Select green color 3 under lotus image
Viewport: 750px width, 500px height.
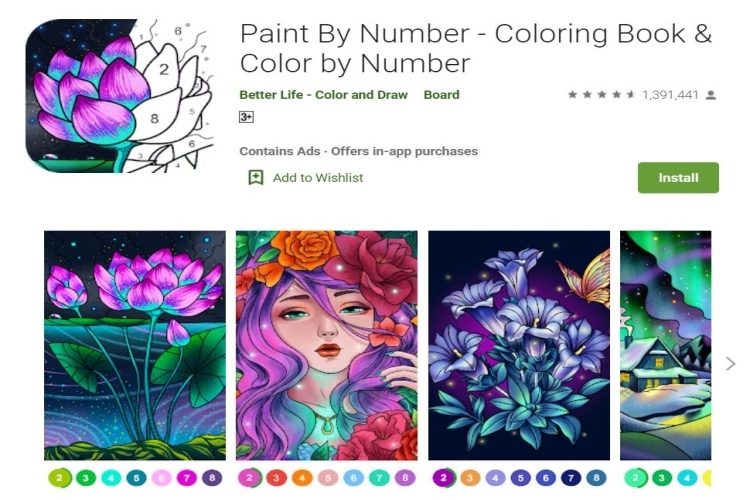tap(86, 478)
